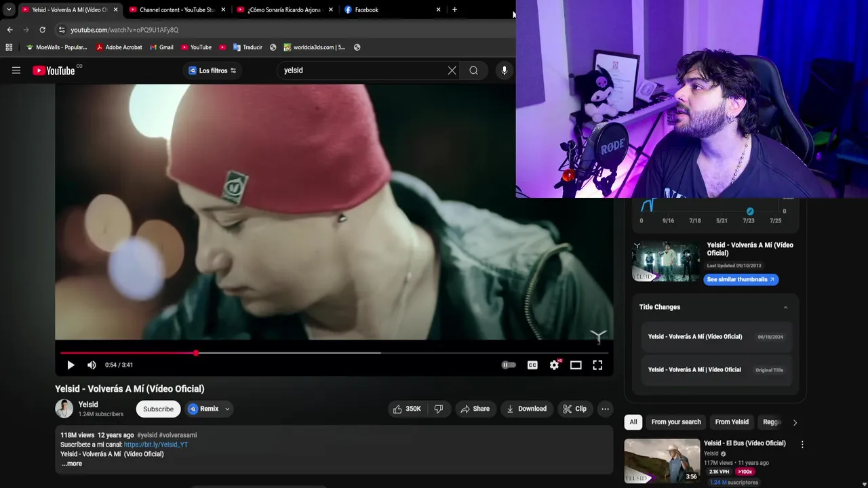Switch to theater mode

point(576,365)
